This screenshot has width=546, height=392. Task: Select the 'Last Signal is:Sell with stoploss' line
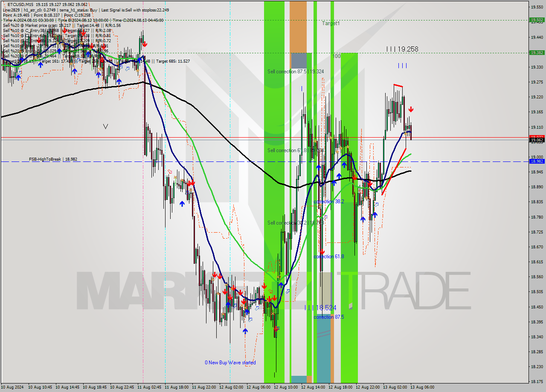[x=135, y=10]
